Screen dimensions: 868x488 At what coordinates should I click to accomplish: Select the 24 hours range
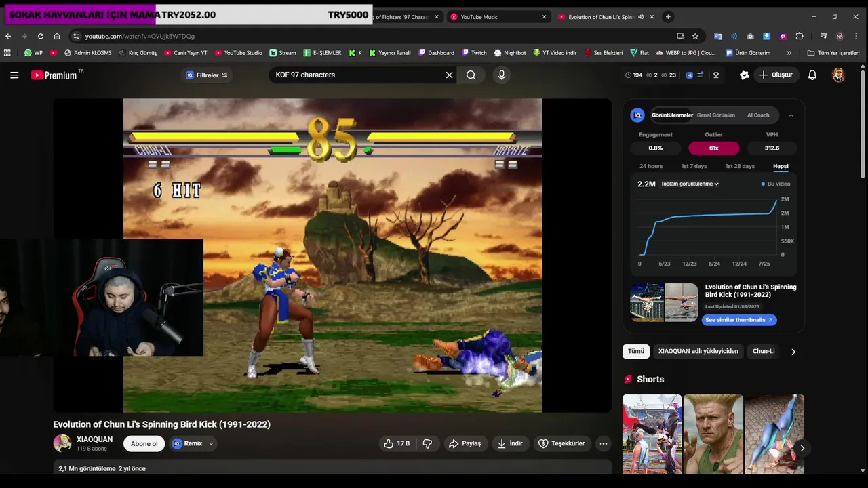[651, 166]
